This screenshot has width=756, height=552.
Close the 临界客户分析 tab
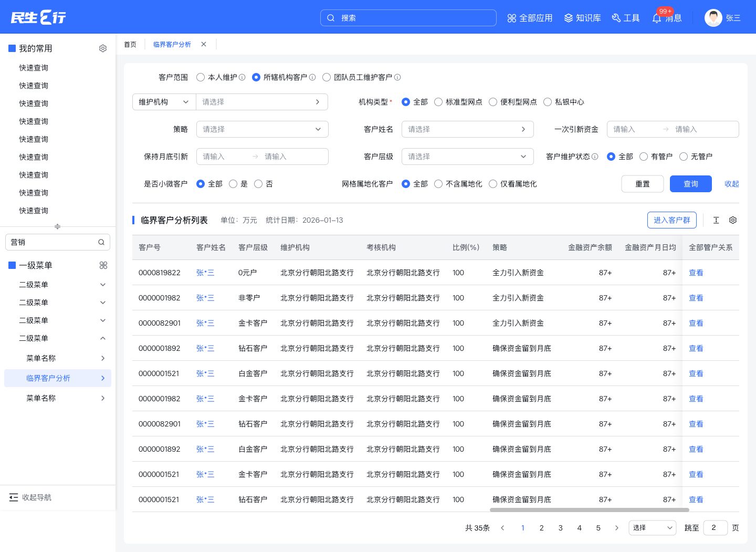click(204, 44)
